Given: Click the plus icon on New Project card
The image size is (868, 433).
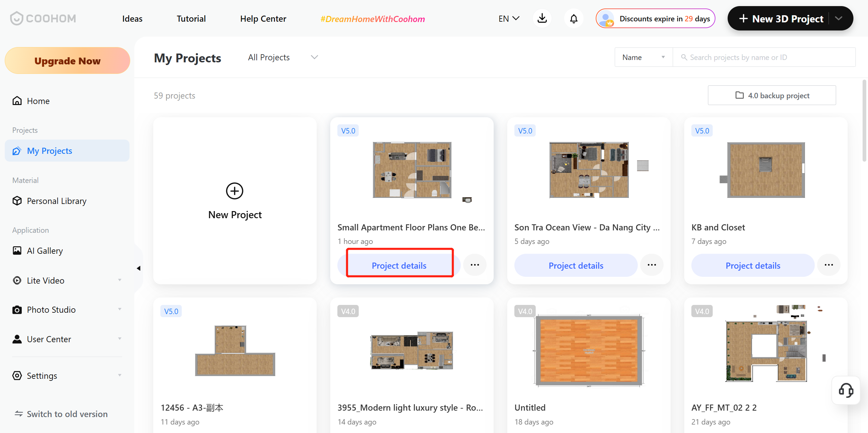Looking at the screenshot, I should click(x=235, y=191).
